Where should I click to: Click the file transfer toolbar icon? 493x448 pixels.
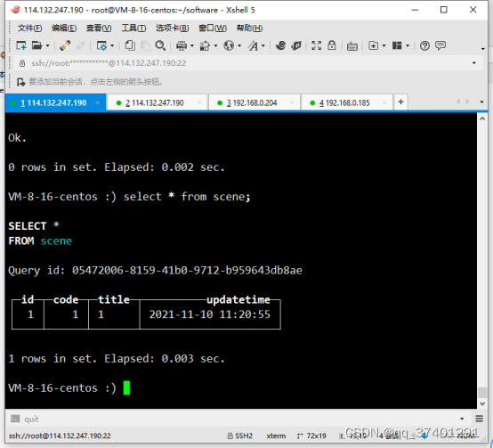205,45
